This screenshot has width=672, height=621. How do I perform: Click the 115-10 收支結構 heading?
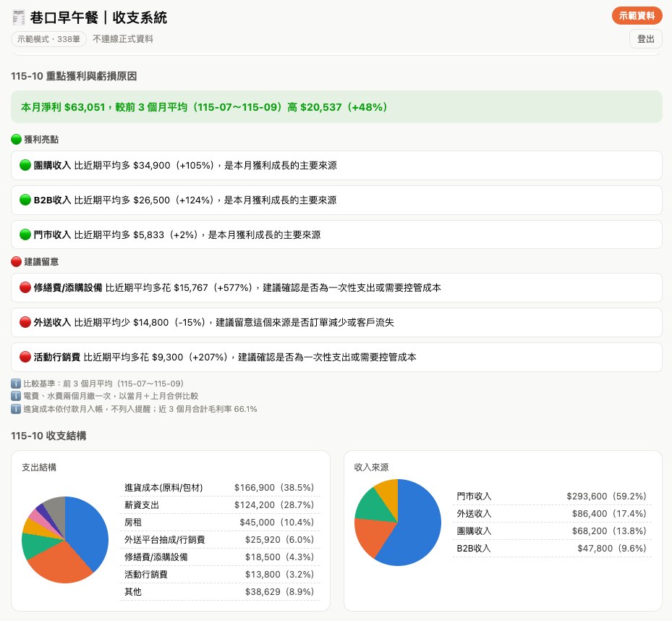tap(48, 436)
